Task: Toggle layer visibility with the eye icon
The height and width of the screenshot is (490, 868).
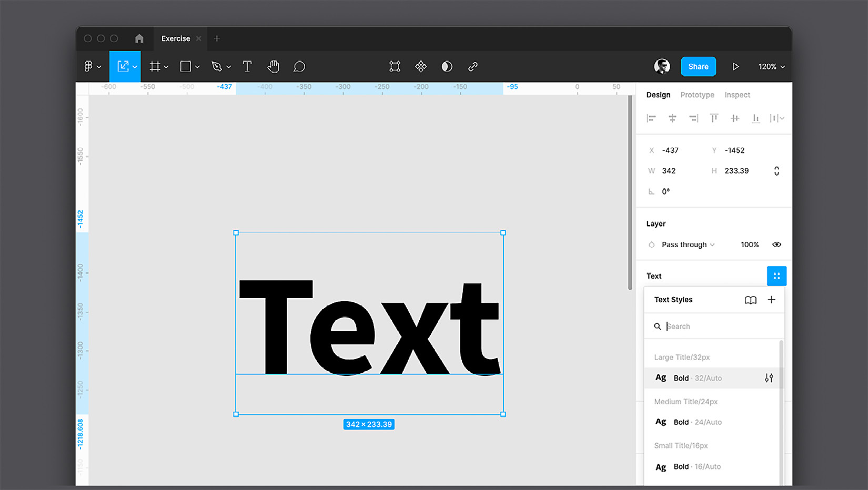Action: point(777,244)
